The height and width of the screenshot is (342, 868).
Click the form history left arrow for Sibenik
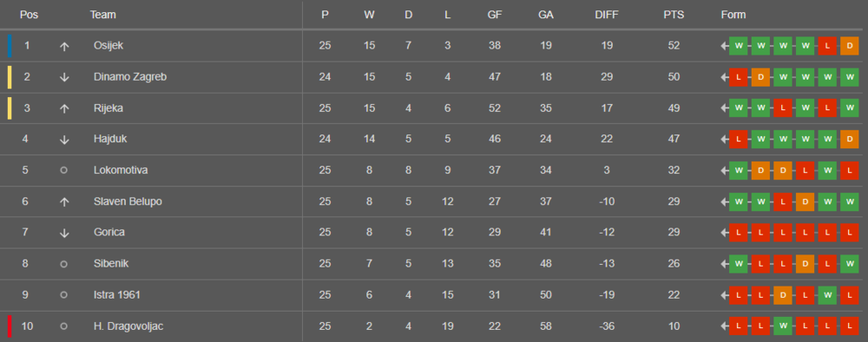click(724, 264)
